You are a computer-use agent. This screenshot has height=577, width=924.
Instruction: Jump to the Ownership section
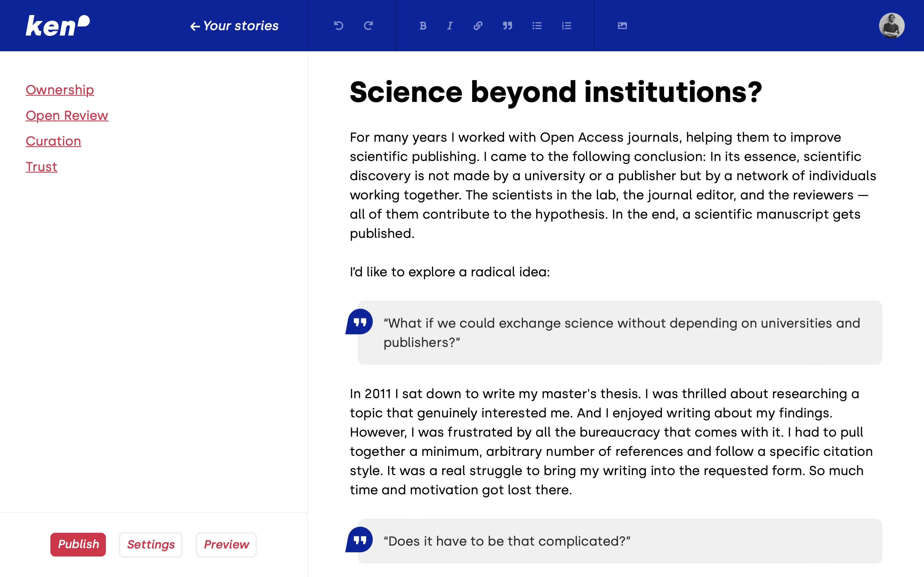pyautogui.click(x=60, y=90)
